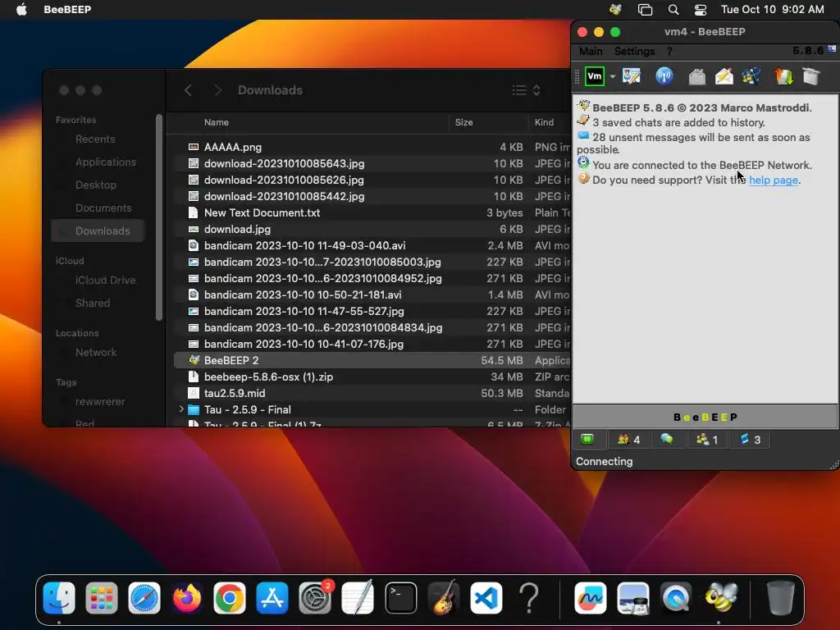Open the Apple menu
The width and height of the screenshot is (840, 630).
pyautogui.click(x=21, y=9)
